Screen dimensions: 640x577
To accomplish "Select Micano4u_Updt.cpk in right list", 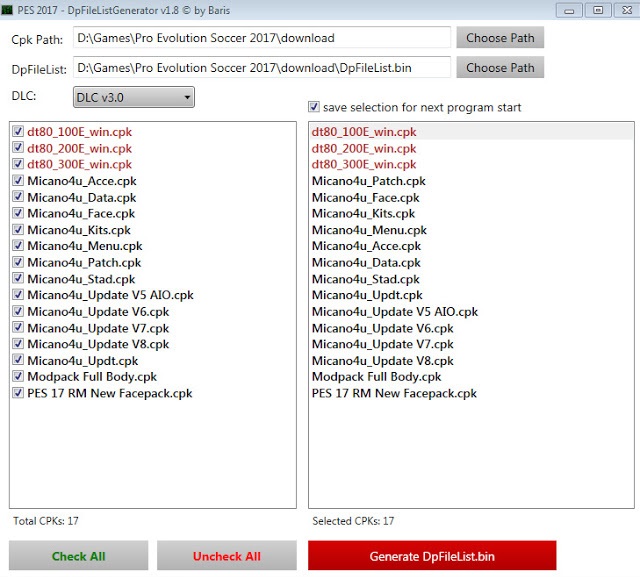I will 471,295.
